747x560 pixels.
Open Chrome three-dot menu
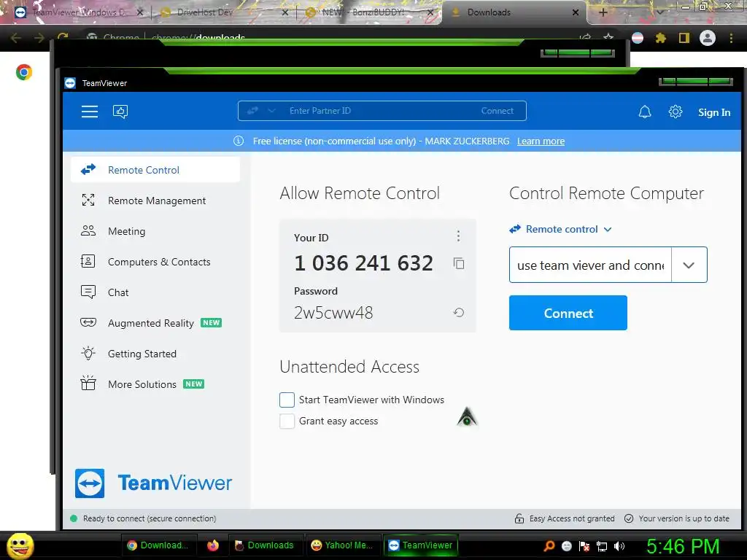pyautogui.click(x=731, y=38)
